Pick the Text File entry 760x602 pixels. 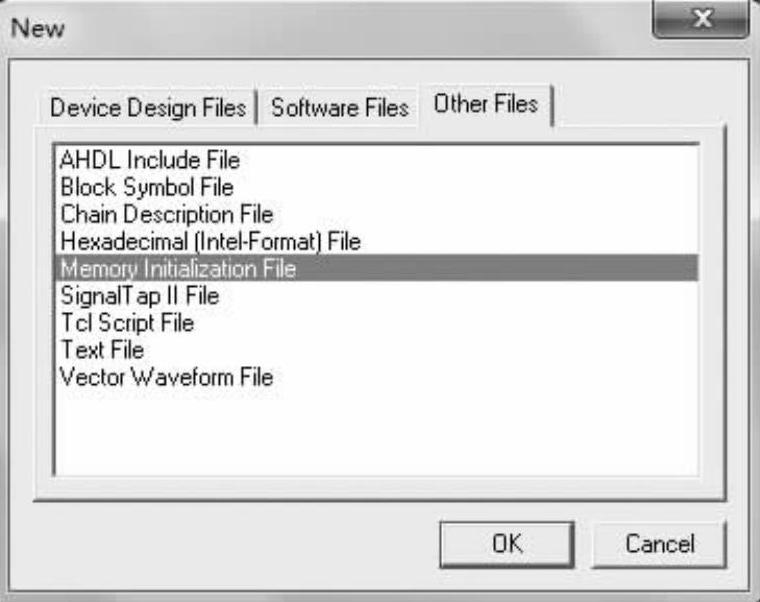point(102,350)
